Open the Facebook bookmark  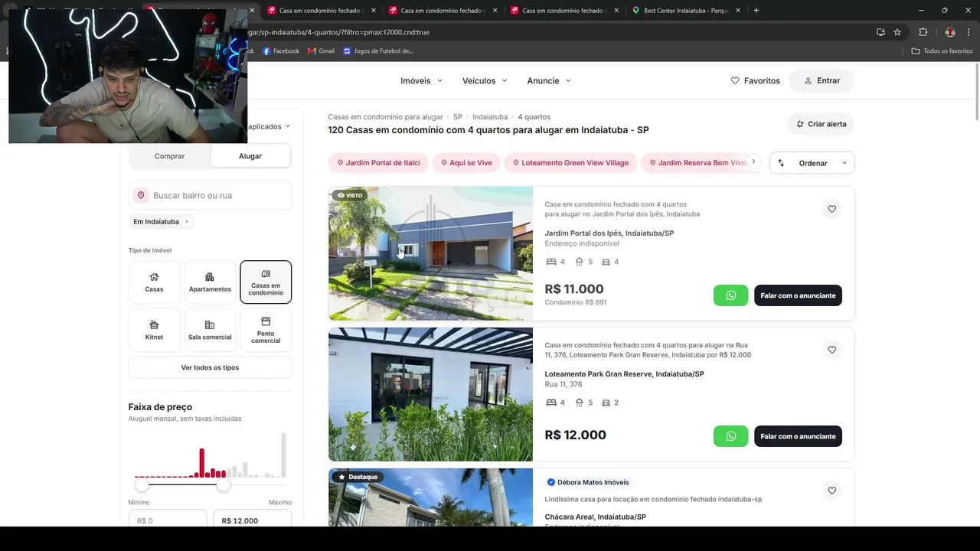pyautogui.click(x=281, y=51)
